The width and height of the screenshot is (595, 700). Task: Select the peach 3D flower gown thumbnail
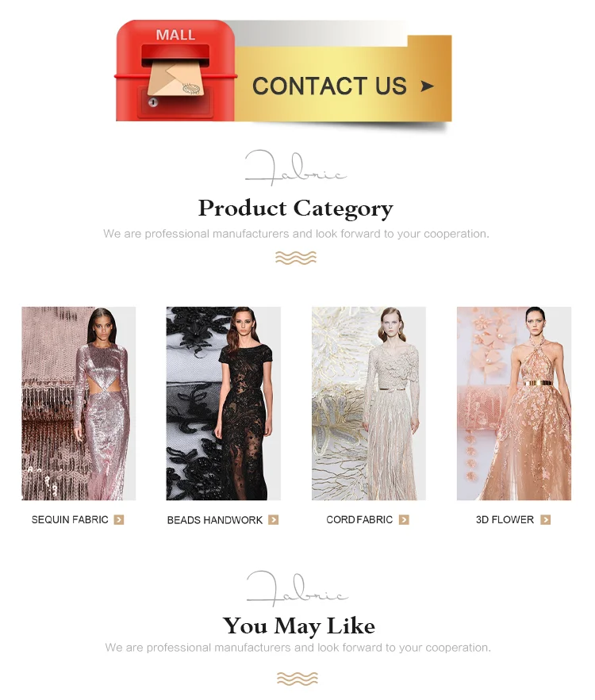click(514, 404)
